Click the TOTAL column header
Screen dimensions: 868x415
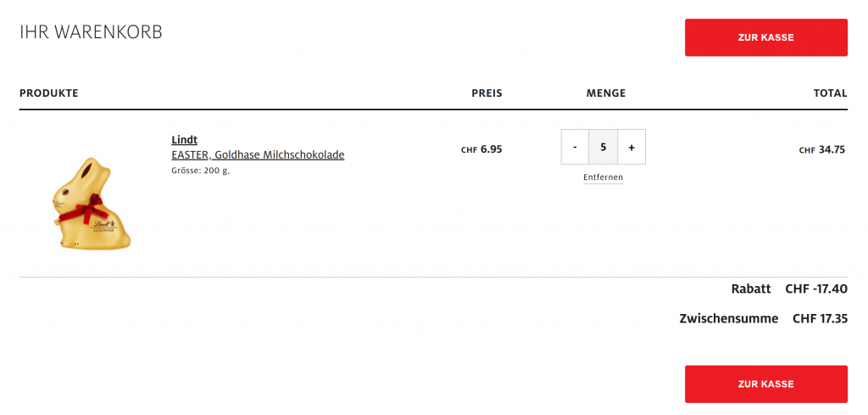point(830,93)
